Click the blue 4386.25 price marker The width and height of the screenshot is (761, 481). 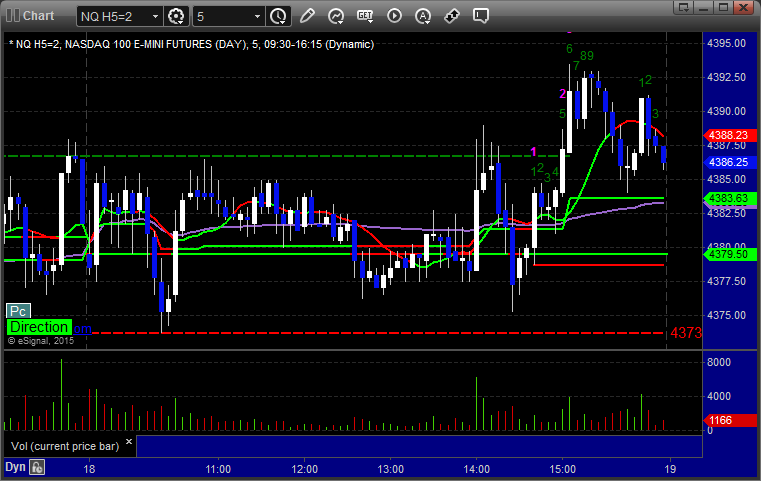[730, 162]
